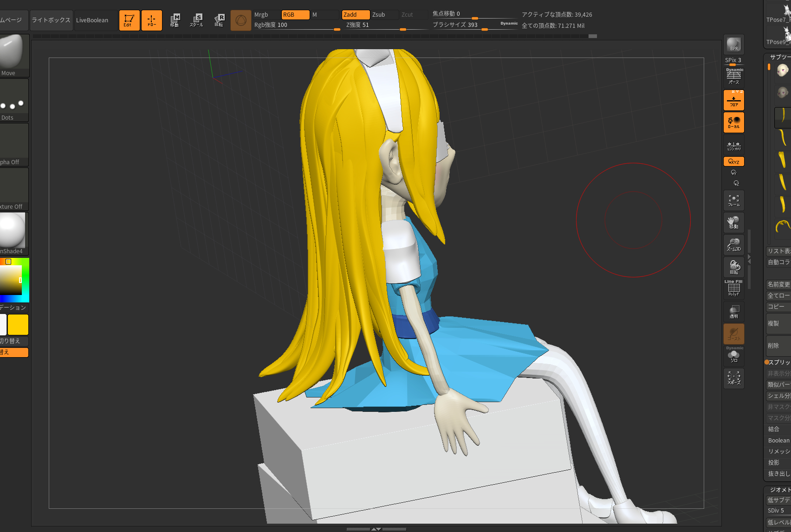Collapse the Split (スプリット) section
791x532 pixels.
point(778,362)
